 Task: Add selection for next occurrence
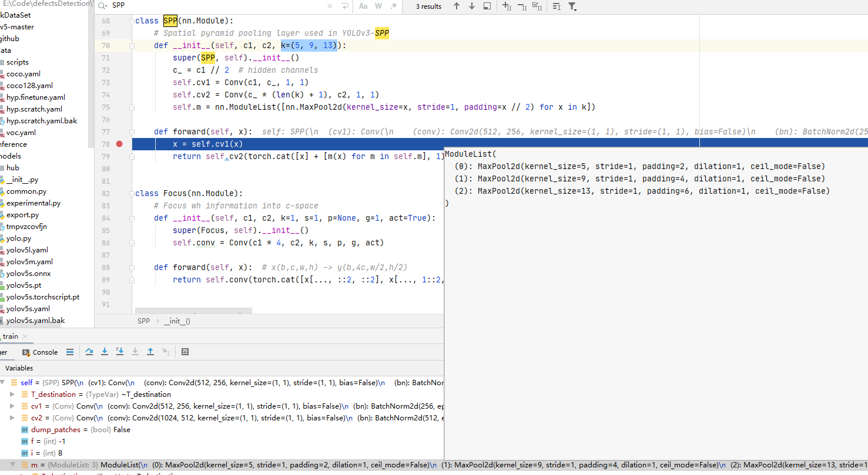[x=507, y=6]
